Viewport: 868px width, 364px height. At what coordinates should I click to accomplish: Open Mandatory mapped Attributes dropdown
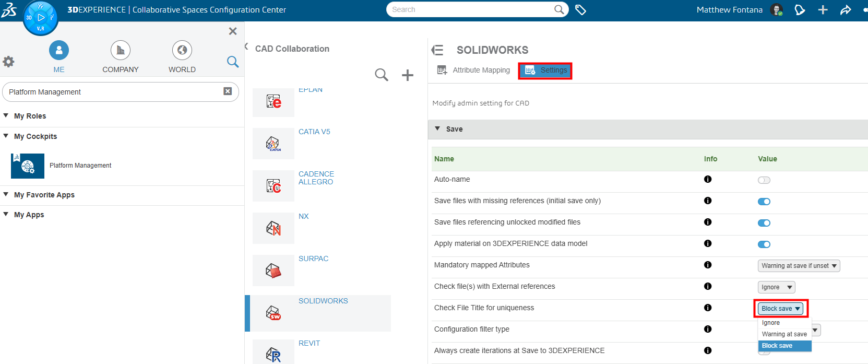click(799, 266)
